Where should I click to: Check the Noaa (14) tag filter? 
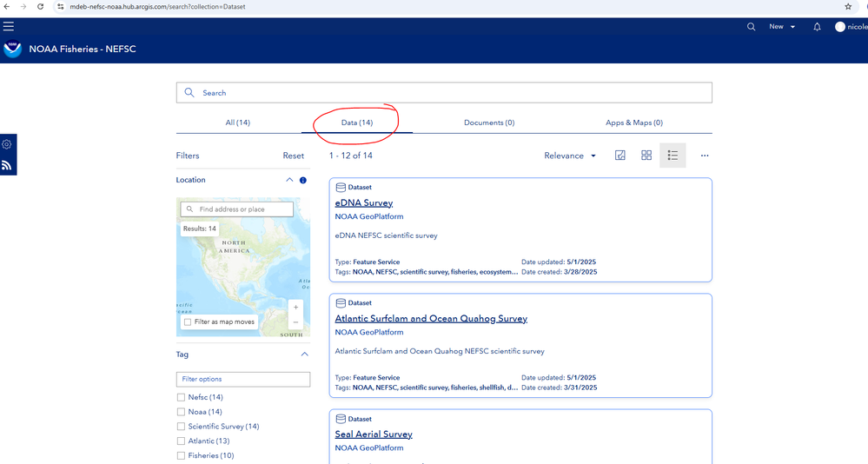click(x=181, y=412)
